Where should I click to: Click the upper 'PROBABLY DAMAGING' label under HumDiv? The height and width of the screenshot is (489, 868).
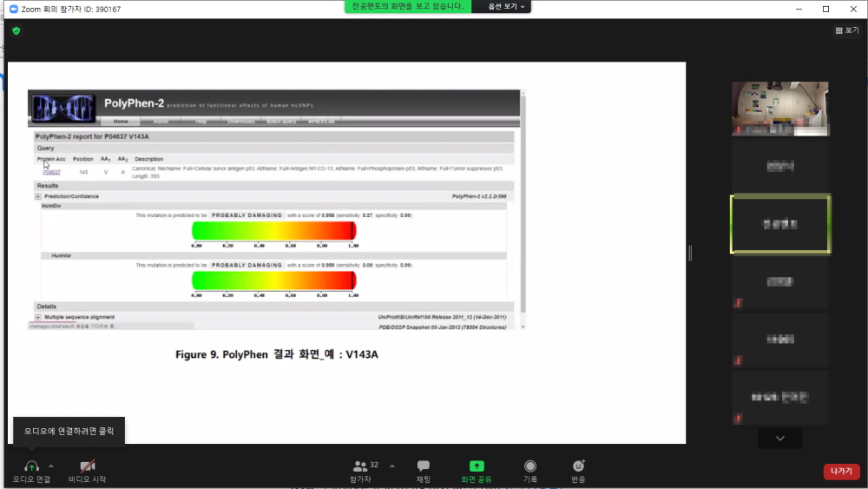(247, 215)
